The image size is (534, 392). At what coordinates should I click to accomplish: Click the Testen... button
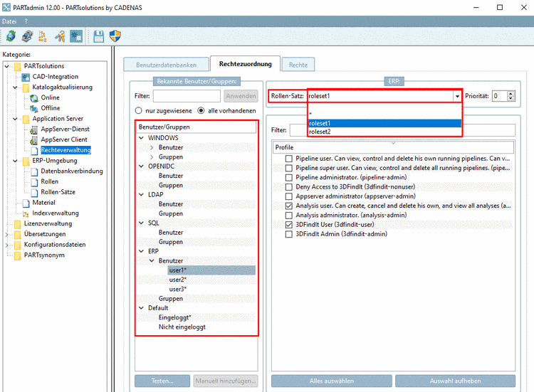[x=162, y=381]
